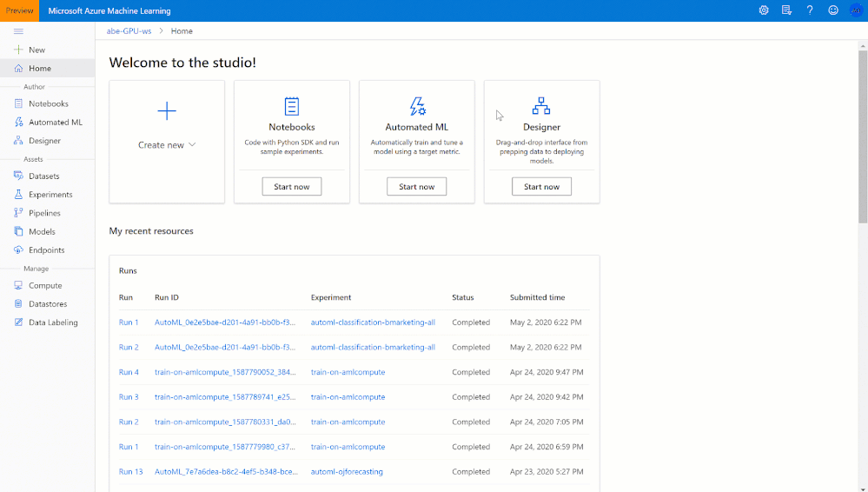
Task: Go to Compute in the sidebar
Action: coord(45,285)
